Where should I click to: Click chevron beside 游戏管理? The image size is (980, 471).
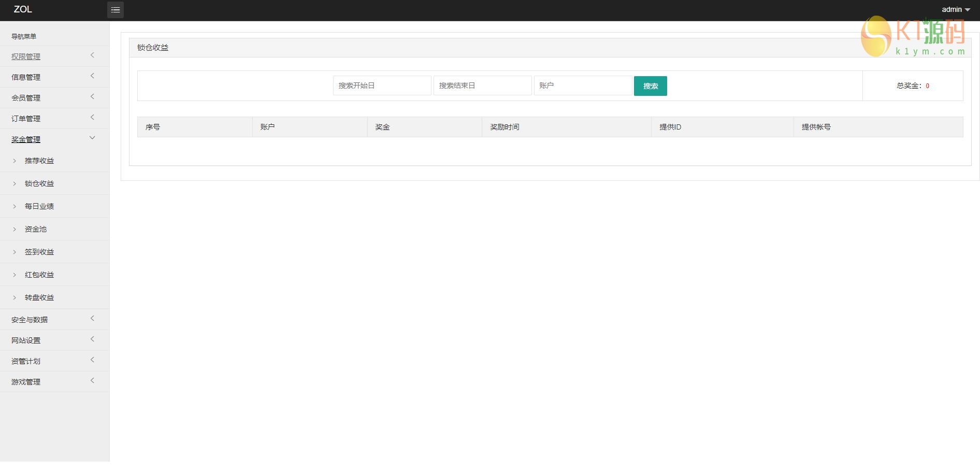pyautogui.click(x=92, y=380)
